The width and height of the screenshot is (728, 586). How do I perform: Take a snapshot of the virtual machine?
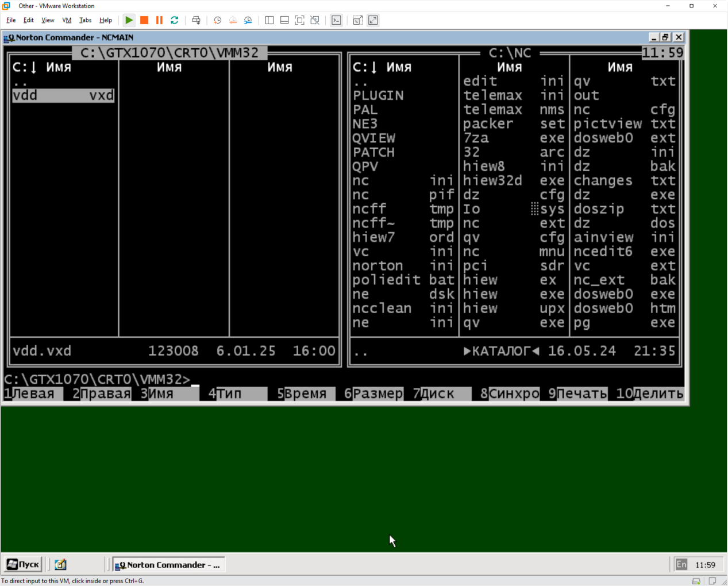click(x=217, y=20)
